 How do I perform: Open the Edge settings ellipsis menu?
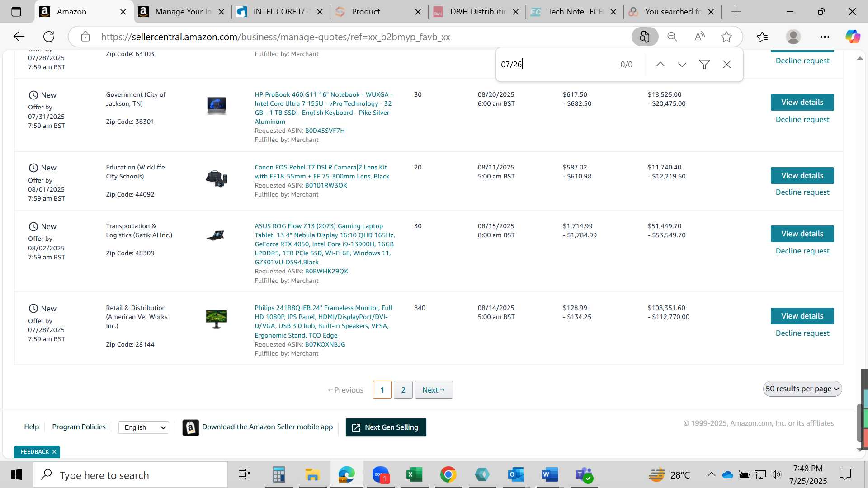825,37
